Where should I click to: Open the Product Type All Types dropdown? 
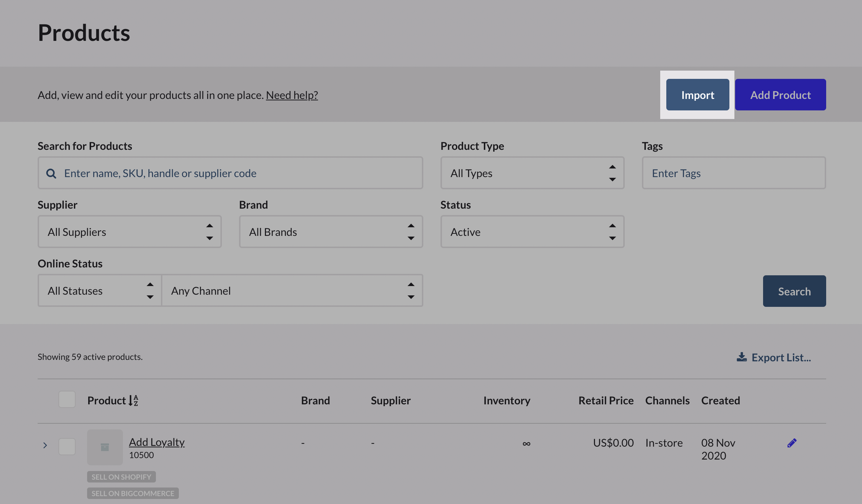[x=532, y=173]
